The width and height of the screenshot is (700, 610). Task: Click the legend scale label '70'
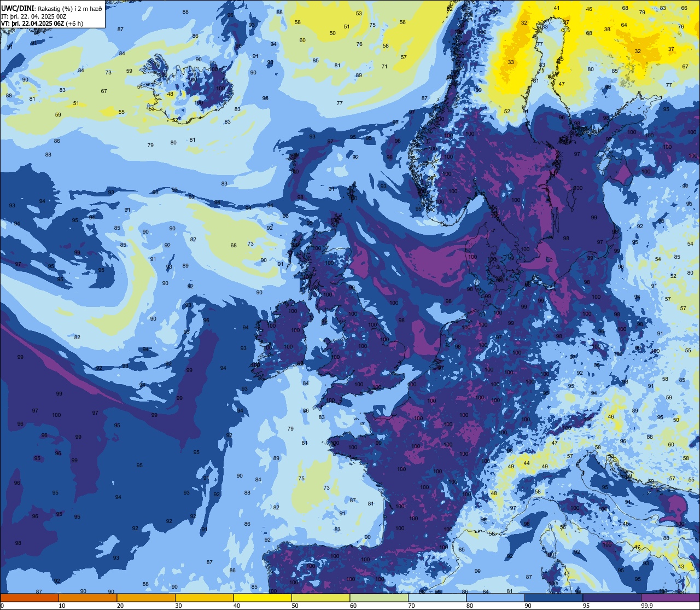click(411, 606)
